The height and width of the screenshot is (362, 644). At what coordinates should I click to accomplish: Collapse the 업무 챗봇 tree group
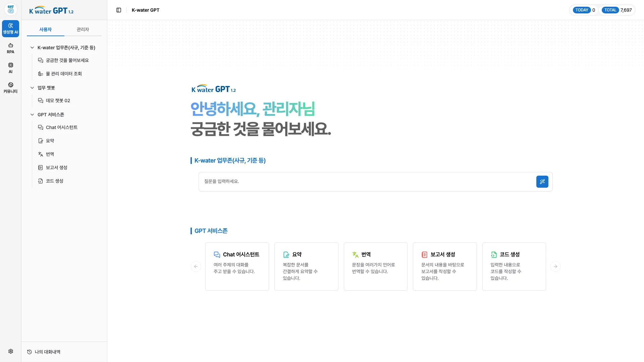(32, 88)
